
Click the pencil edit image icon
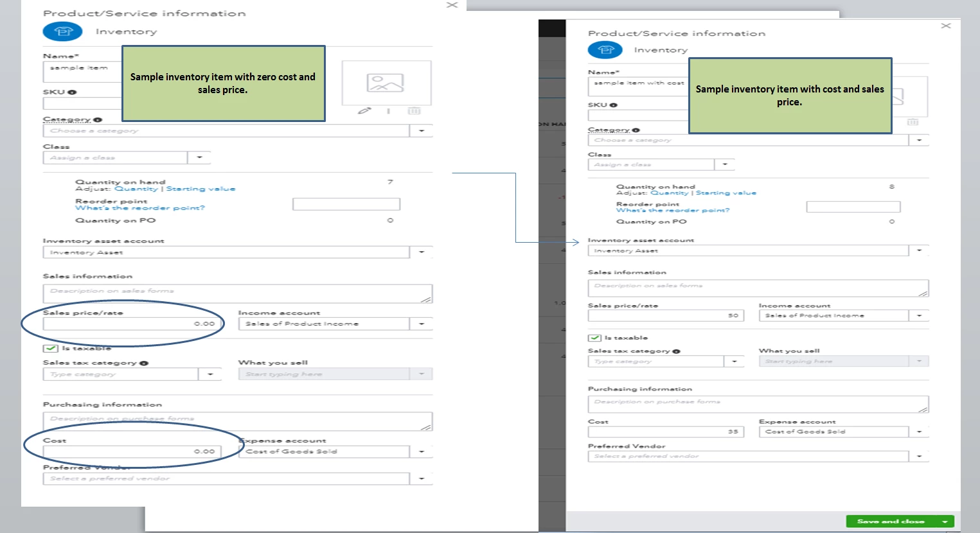364,111
